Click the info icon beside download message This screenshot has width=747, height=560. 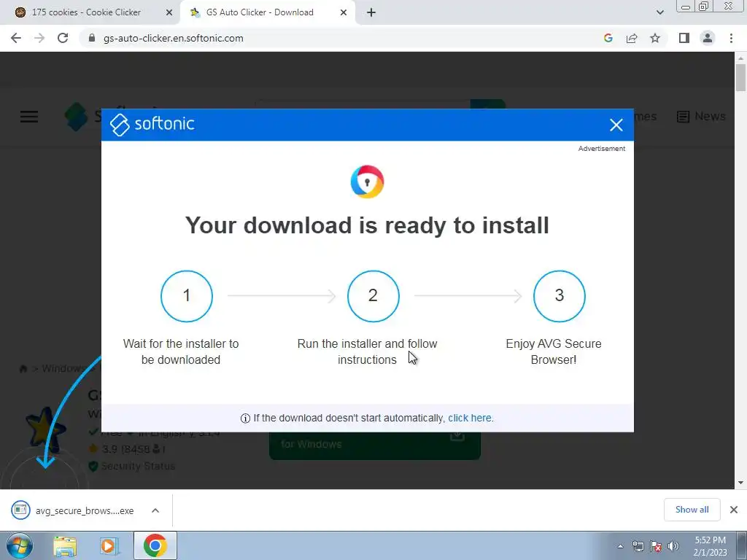(245, 419)
